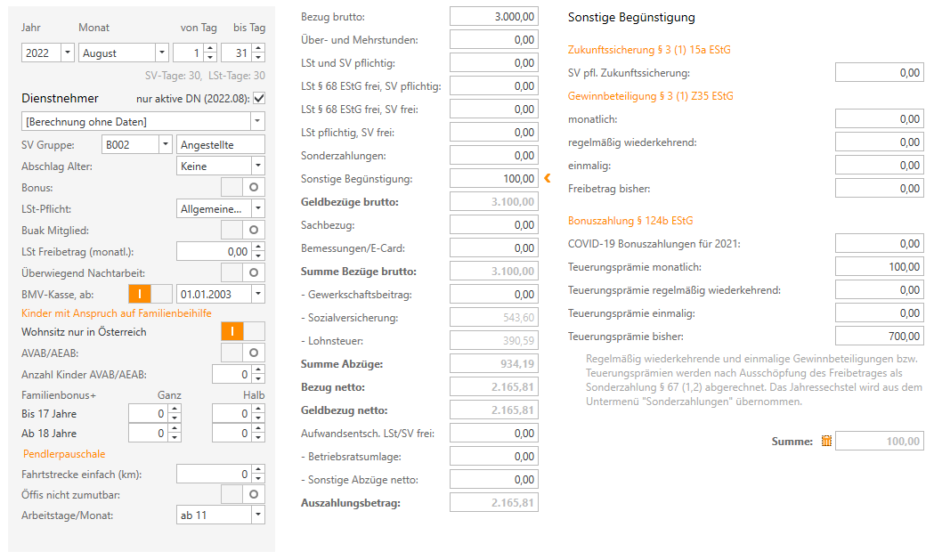Open Kinder mit Anspruch auf Familienbeihilfe link

116,313
